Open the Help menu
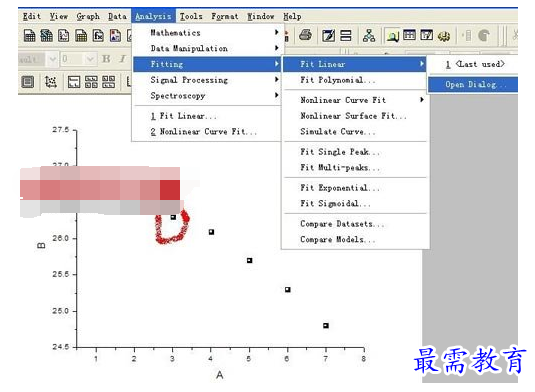 click(292, 16)
